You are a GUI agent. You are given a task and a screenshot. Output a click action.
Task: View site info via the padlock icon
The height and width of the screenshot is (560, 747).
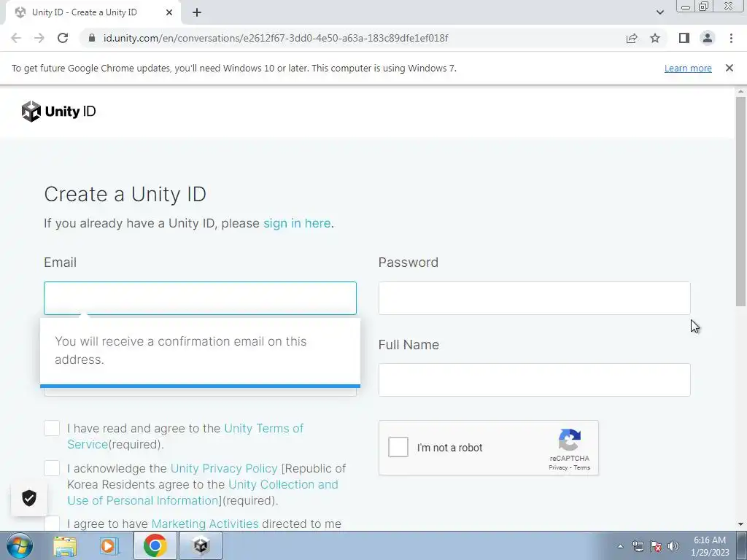(x=93, y=38)
